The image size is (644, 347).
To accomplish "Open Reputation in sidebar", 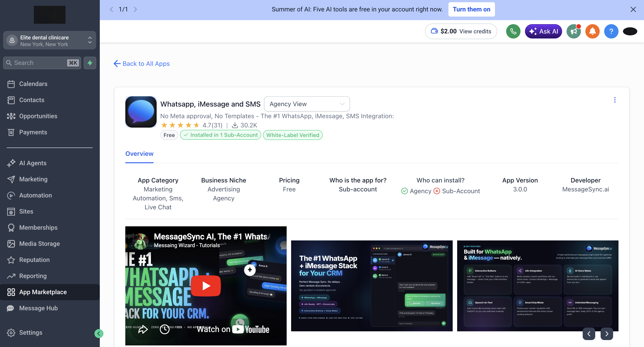I will 50,260.
